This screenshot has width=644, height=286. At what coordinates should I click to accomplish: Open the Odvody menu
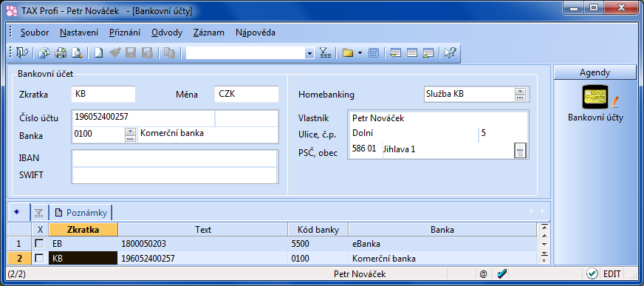click(x=167, y=33)
